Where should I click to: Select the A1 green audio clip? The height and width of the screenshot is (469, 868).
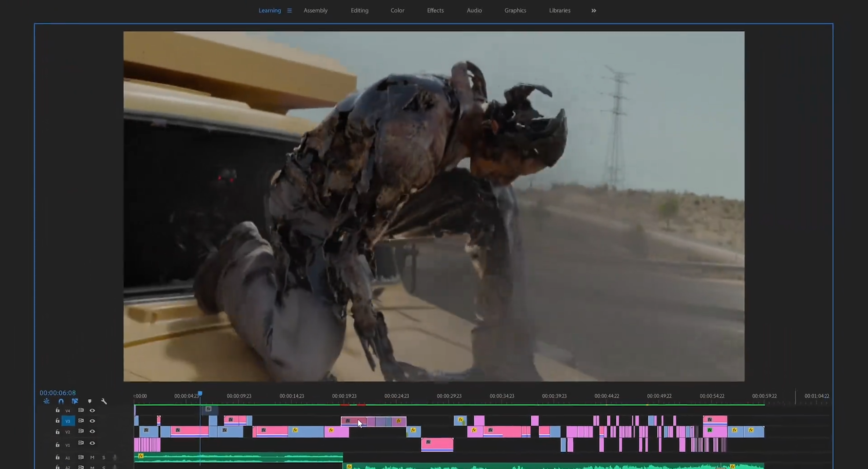coord(238,457)
